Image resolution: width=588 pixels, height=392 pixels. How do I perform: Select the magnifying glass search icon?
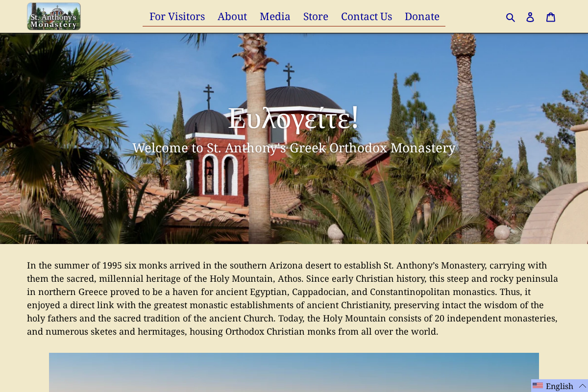point(511,17)
